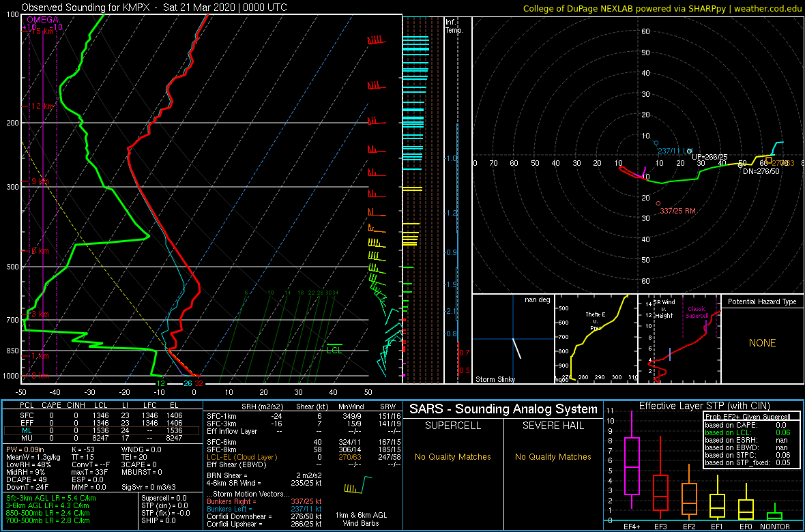Click the MeanW = 1.3g/kg value
The height and width of the screenshot is (532, 805).
tap(34, 458)
